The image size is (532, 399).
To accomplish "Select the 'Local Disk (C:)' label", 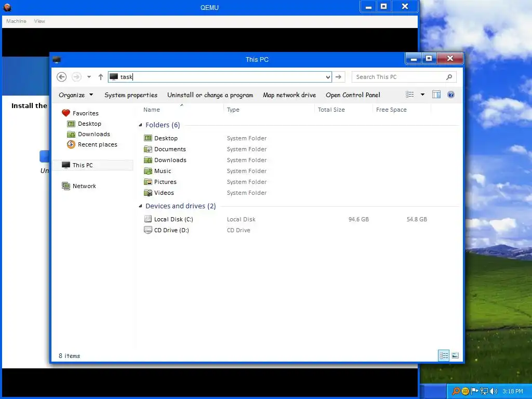I will [174, 219].
